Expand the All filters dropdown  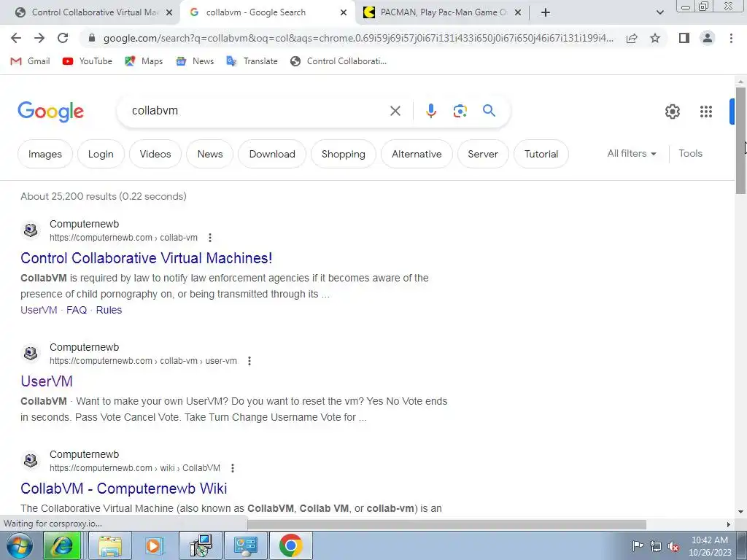point(632,153)
